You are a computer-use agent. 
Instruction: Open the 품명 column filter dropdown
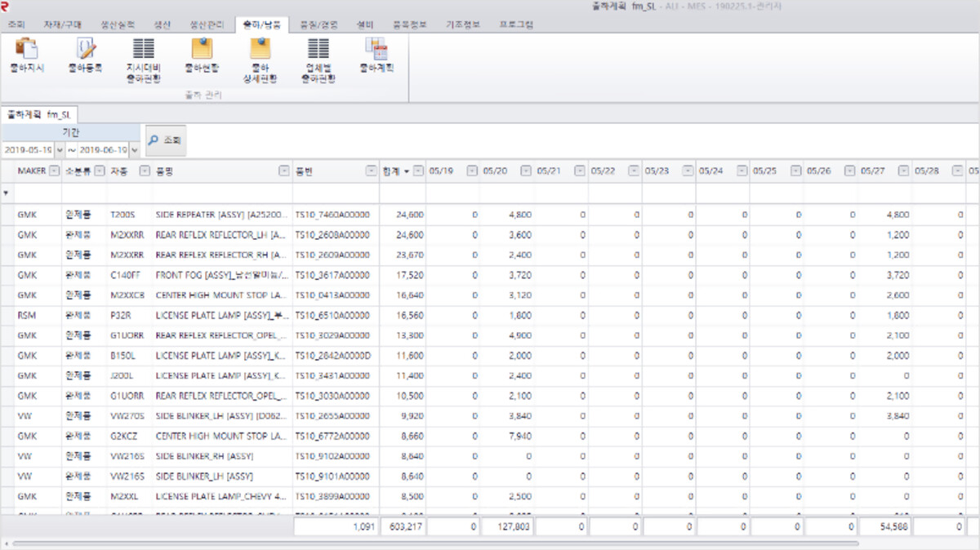[284, 171]
